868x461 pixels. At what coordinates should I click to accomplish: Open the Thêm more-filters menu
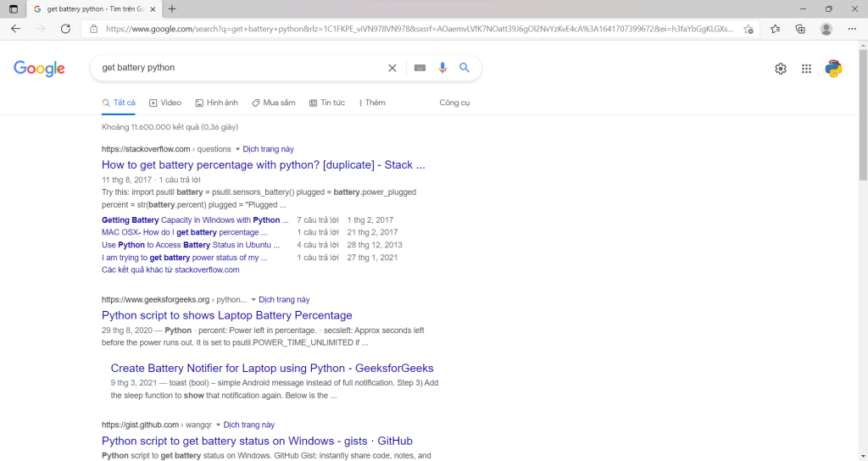point(372,103)
